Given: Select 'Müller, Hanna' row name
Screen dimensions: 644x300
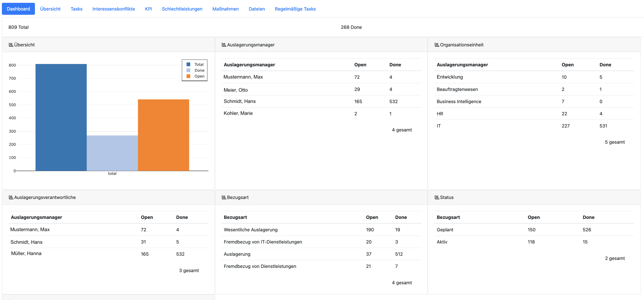Looking at the screenshot, I should click(x=26, y=254).
